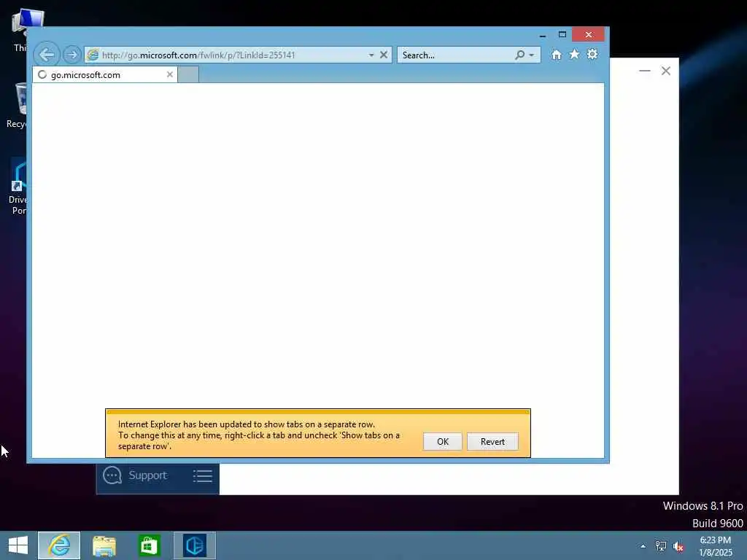The image size is (747, 560).
Task: Show hidden tray icons arrow
Action: tap(643, 546)
